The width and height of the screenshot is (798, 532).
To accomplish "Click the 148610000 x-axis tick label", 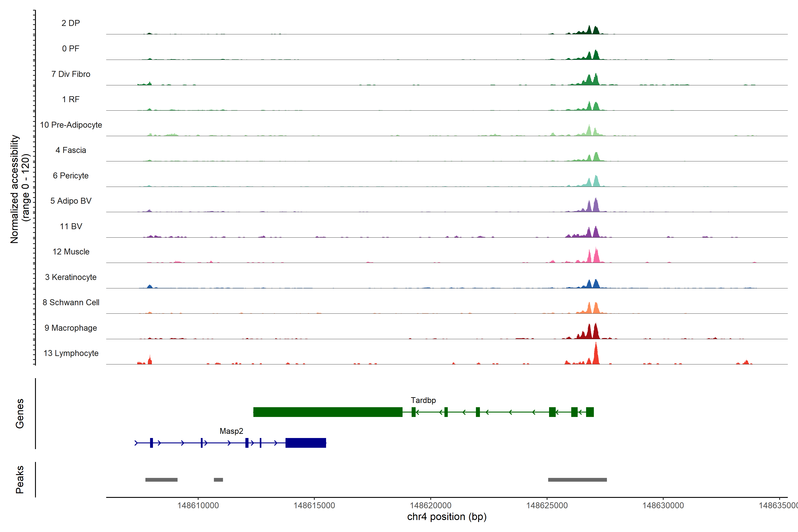I will (x=198, y=506).
